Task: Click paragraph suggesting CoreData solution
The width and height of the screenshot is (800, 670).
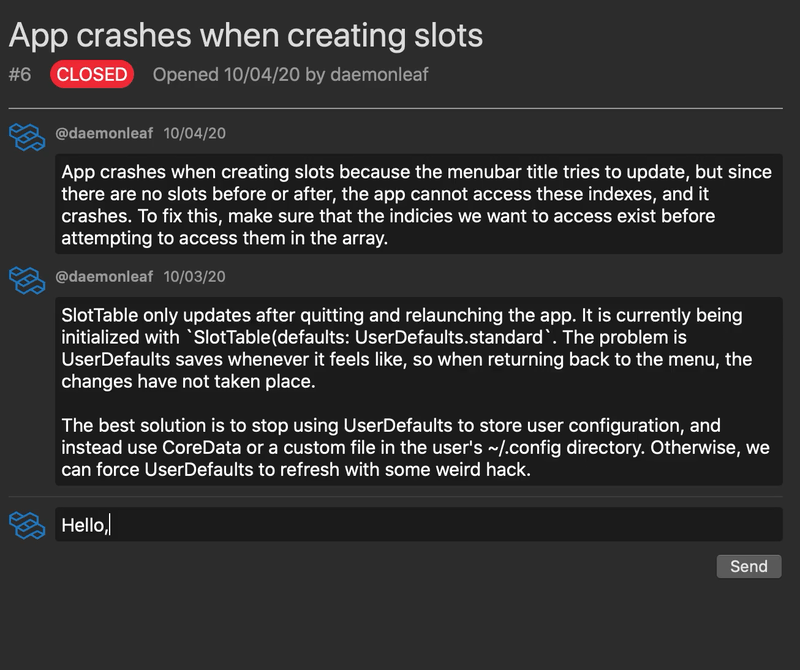Action: pyautogui.click(x=415, y=448)
